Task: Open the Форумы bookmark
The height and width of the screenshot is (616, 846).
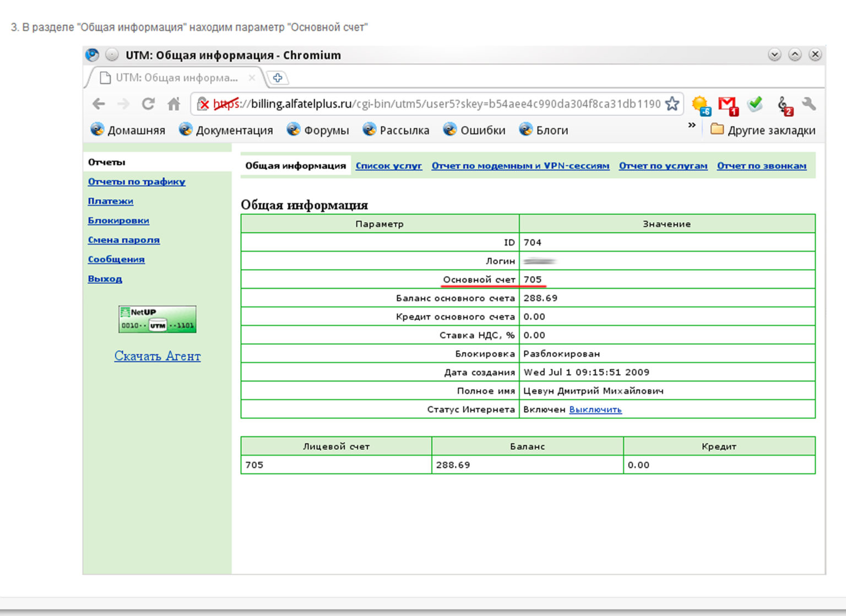Action: [x=318, y=130]
